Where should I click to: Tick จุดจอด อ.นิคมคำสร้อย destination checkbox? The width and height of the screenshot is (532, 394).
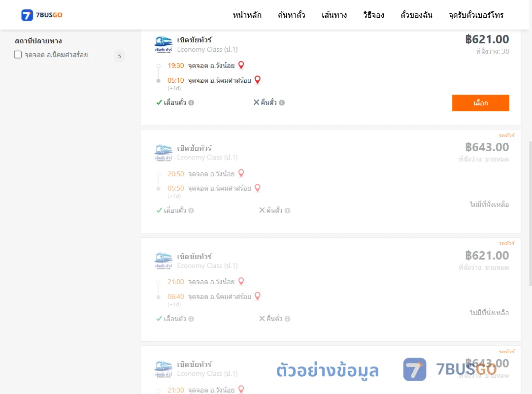[x=18, y=55]
